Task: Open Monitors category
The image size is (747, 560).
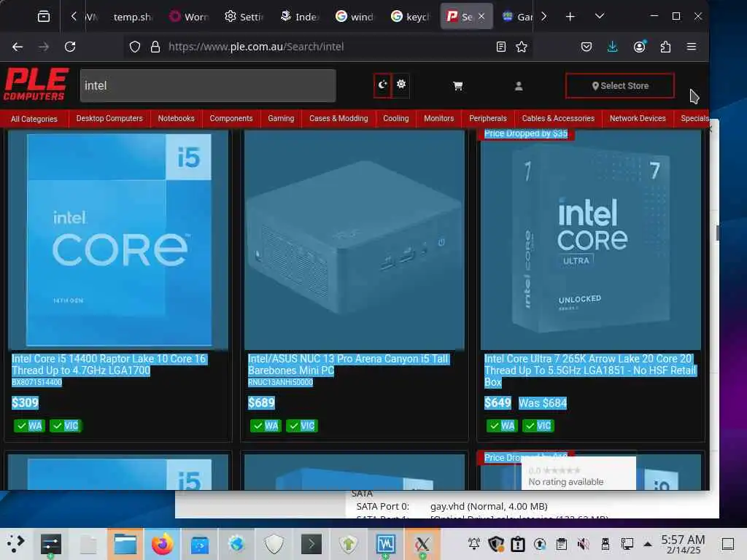Action: pyautogui.click(x=438, y=119)
